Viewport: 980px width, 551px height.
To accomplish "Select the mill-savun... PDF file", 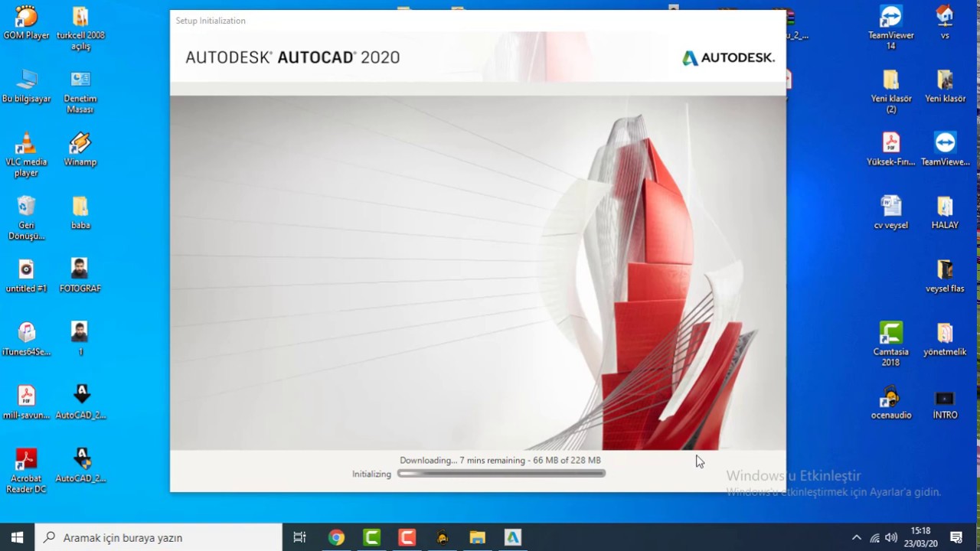I will pyautogui.click(x=26, y=403).
